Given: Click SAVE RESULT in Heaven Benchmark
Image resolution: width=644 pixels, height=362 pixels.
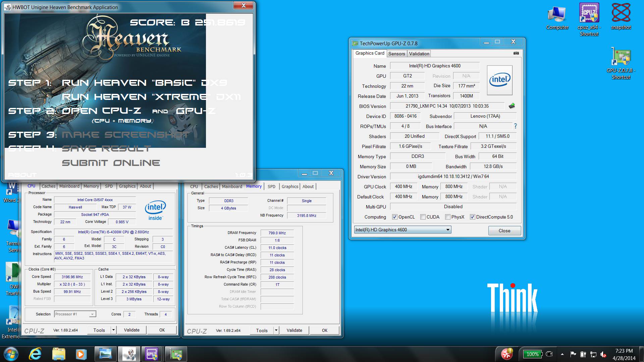Looking at the screenshot, I should pyautogui.click(x=106, y=148).
